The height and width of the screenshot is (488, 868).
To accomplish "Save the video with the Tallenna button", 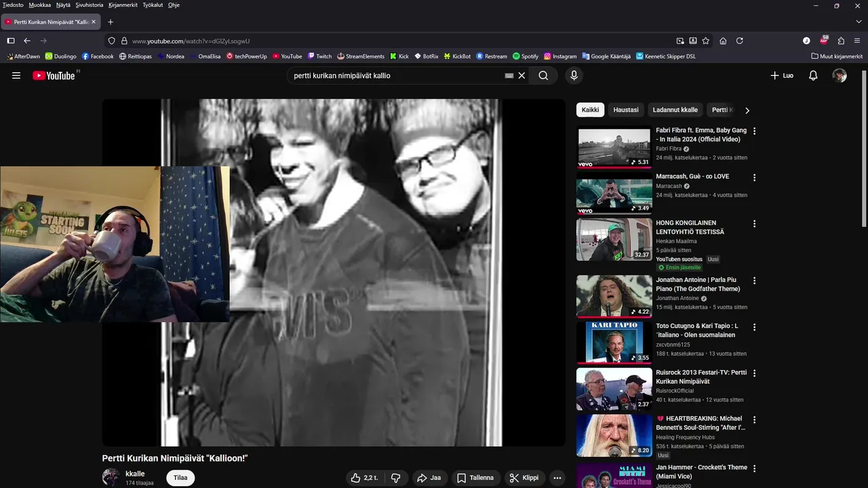I will point(475,478).
